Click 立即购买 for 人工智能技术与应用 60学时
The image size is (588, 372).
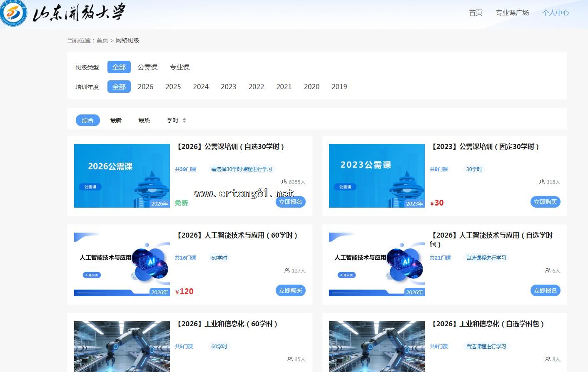point(290,290)
